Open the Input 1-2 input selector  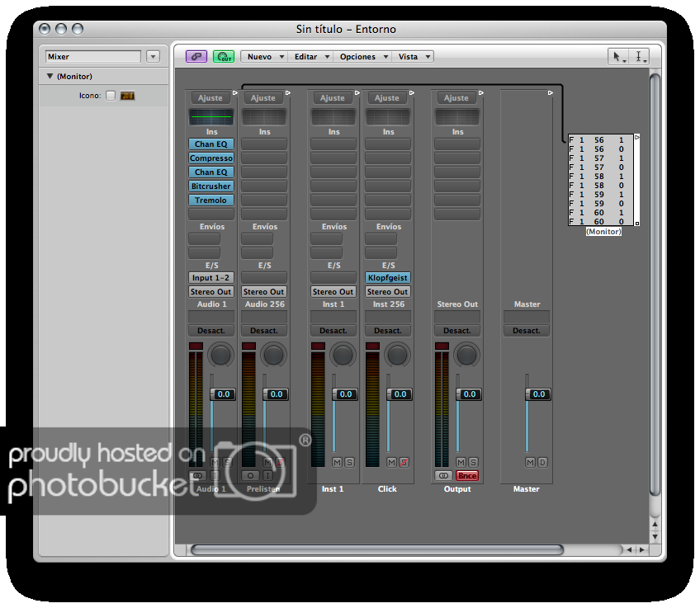coord(210,278)
